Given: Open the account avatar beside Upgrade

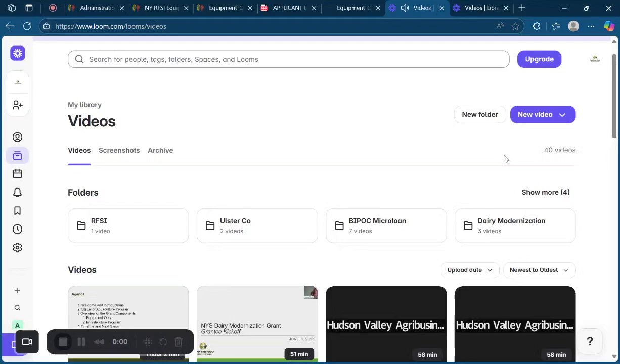Looking at the screenshot, I should tap(595, 59).
